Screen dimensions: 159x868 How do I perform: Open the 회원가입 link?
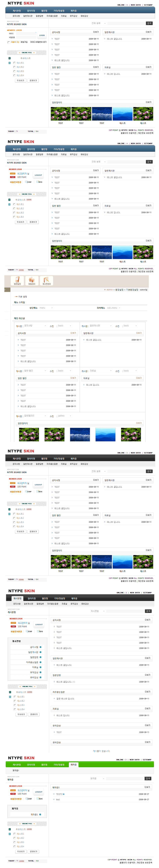coord(24,42)
